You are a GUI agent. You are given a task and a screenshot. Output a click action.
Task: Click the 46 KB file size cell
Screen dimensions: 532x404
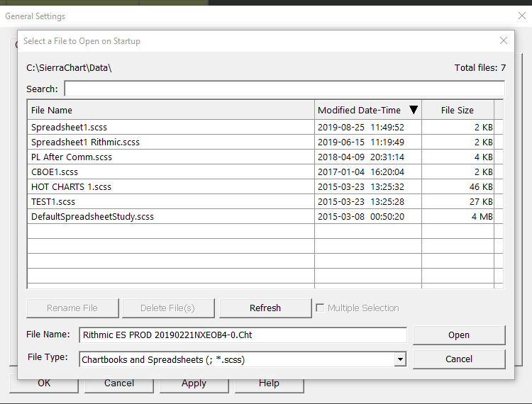pyautogui.click(x=458, y=186)
